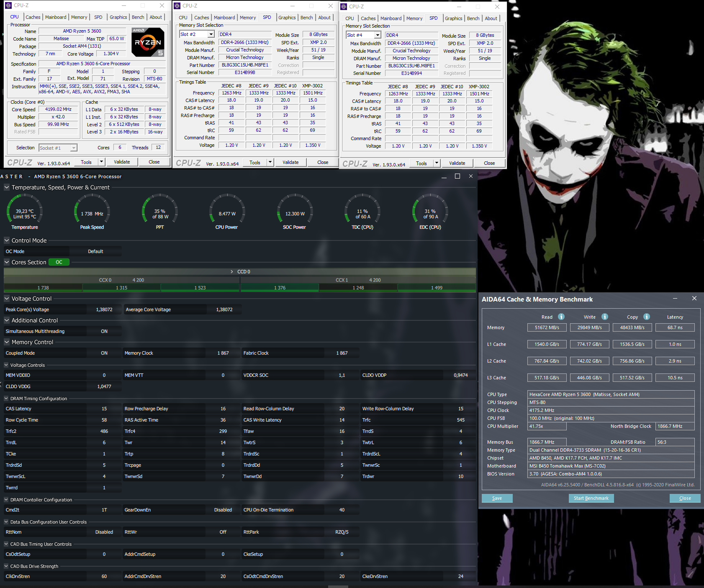
Task: Collapse the Control Mode section
Action: (x=7, y=240)
